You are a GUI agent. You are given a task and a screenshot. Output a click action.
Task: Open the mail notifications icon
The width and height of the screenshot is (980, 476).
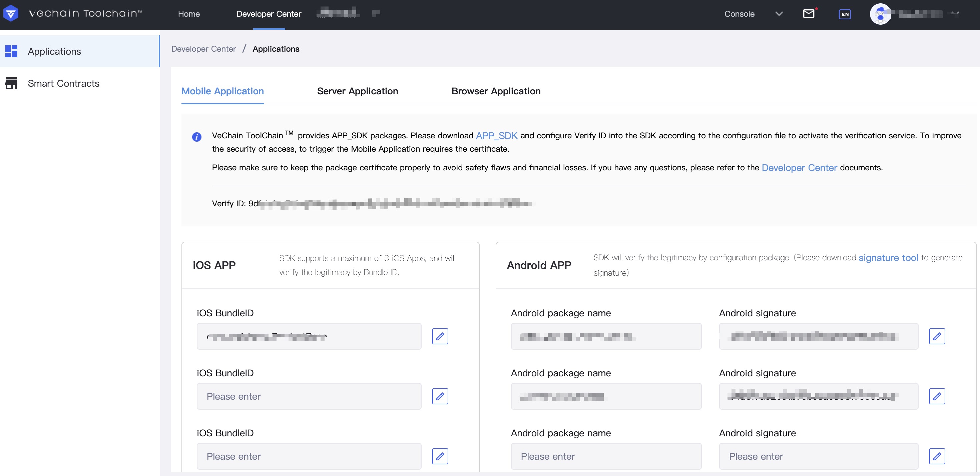coord(809,14)
